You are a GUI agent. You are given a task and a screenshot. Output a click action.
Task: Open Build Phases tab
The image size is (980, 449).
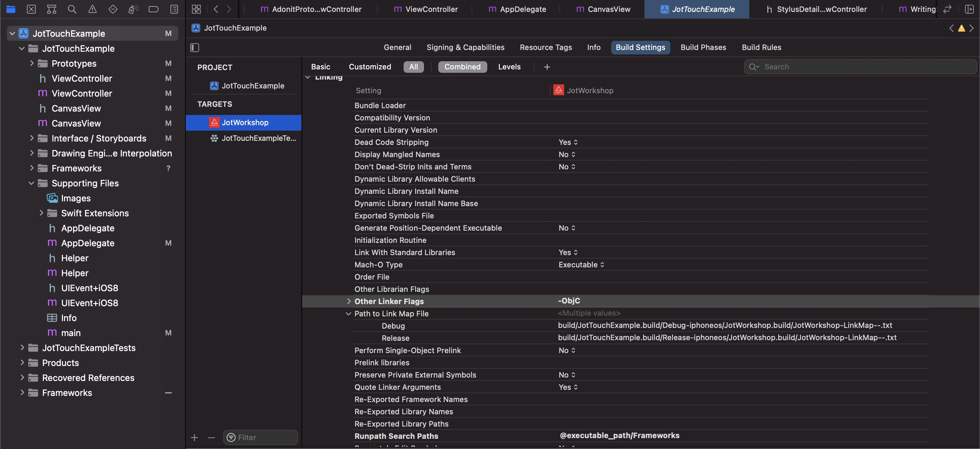[x=703, y=48]
